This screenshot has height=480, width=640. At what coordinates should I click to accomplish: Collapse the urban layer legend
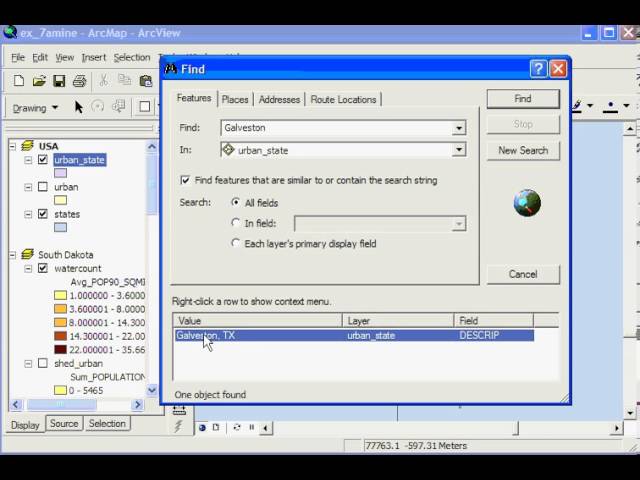pos(28,187)
